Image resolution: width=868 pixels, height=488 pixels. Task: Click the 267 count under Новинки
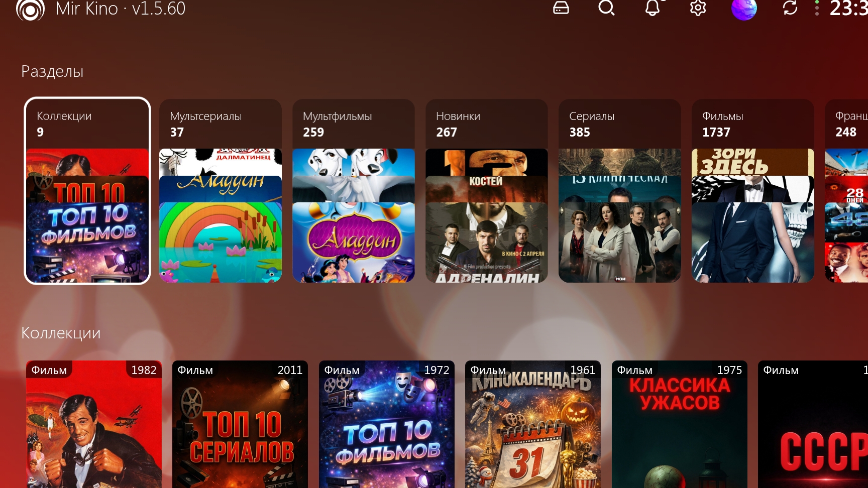pos(447,132)
